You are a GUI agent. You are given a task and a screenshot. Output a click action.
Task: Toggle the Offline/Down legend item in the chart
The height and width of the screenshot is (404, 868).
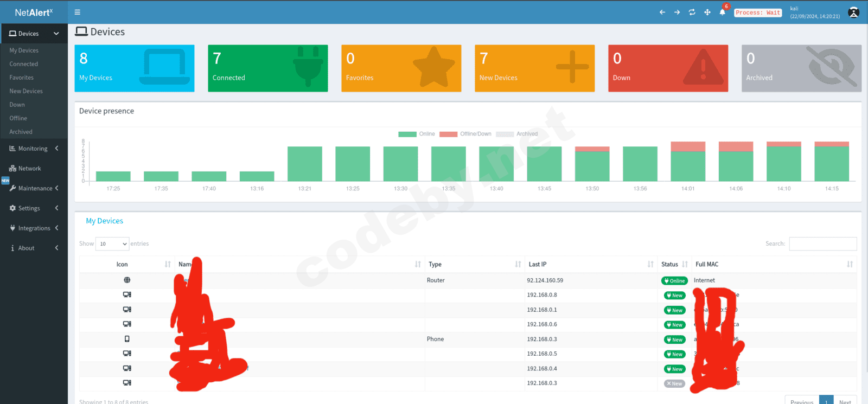click(x=465, y=134)
